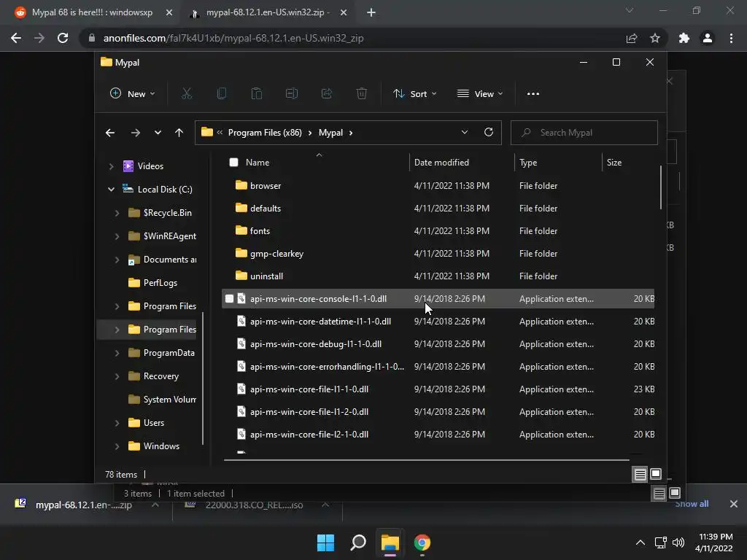The height and width of the screenshot is (560, 747).
Task: Open the See more three-dots menu
Action: (x=533, y=94)
